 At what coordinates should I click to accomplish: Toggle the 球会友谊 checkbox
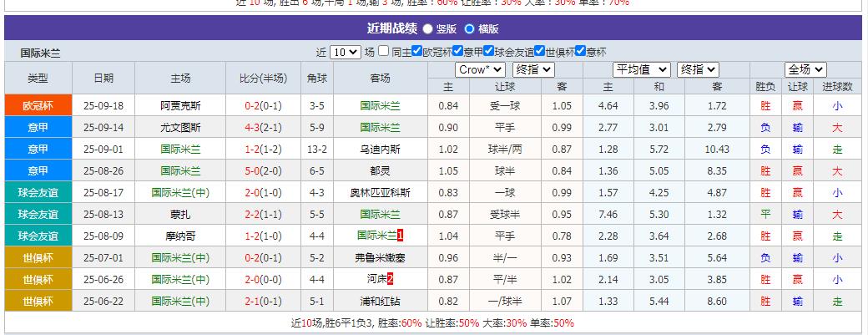click(489, 52)
